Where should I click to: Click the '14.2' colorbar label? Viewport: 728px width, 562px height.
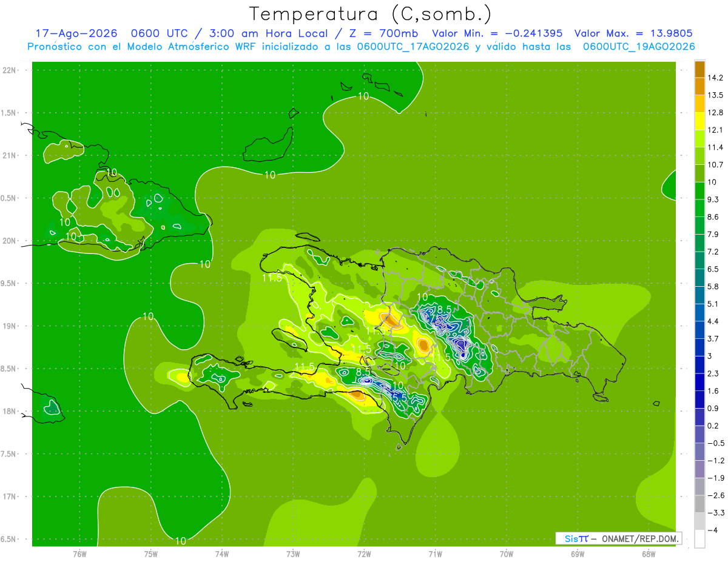click(x=716, y=78)
